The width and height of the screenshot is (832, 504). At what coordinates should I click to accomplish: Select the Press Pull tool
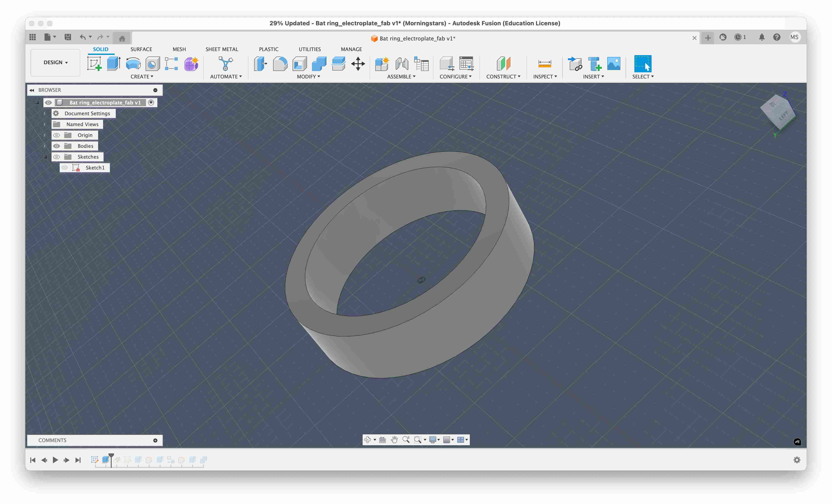[260, 64]
